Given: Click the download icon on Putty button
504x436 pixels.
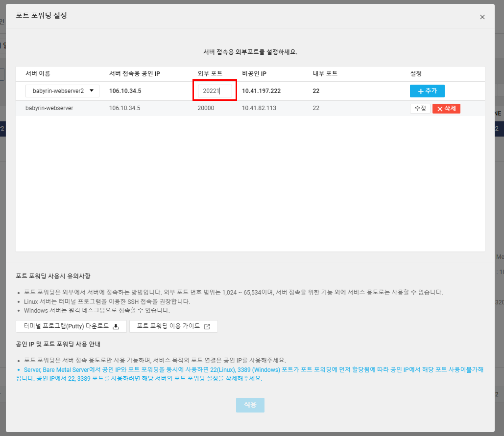Looking at the screenshot, I should tap(116, 326).
